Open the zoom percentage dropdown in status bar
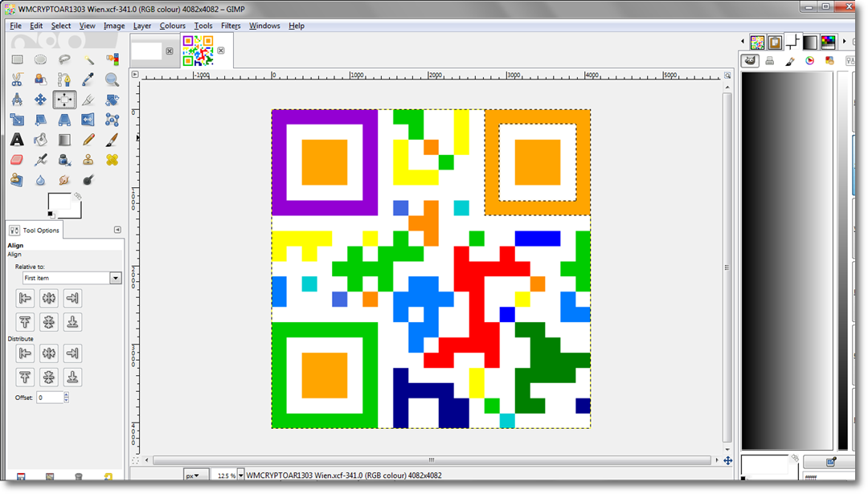The image size is (868, 494). (x=241, y=476)
